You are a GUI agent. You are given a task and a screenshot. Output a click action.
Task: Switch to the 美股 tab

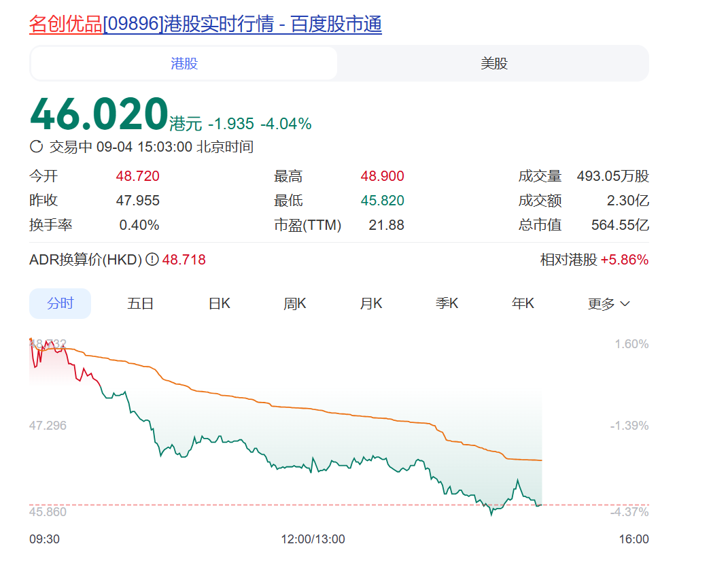(x=493, y=63)
